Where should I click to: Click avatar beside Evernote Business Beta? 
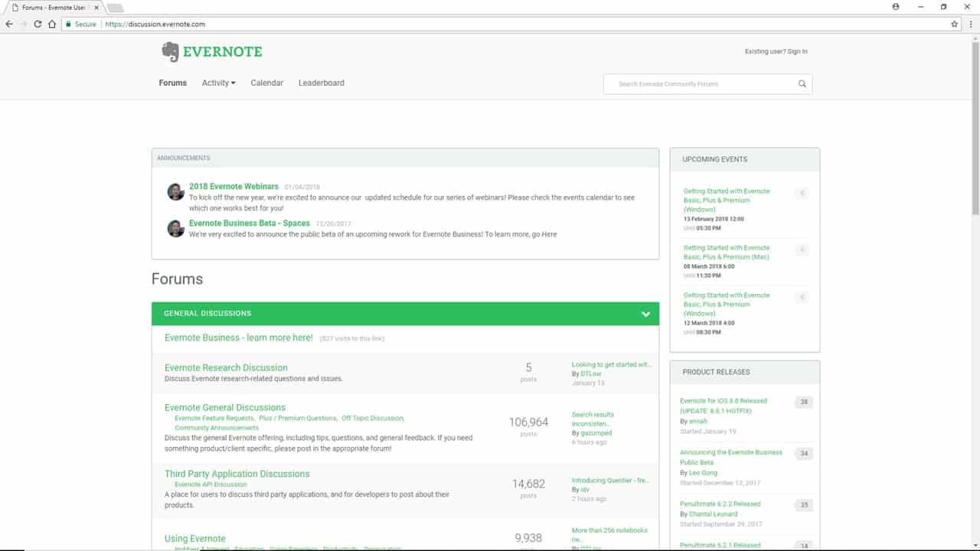[x=175, y=228]
